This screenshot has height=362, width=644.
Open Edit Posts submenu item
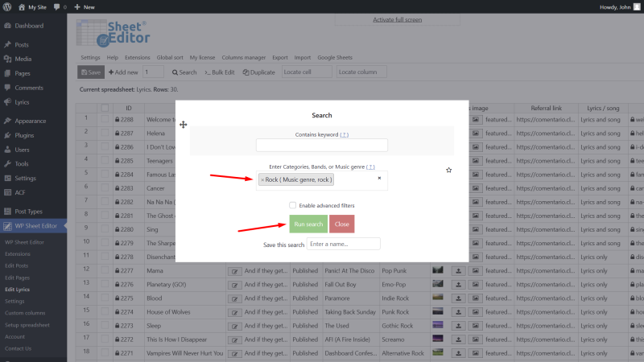[16, 266]
